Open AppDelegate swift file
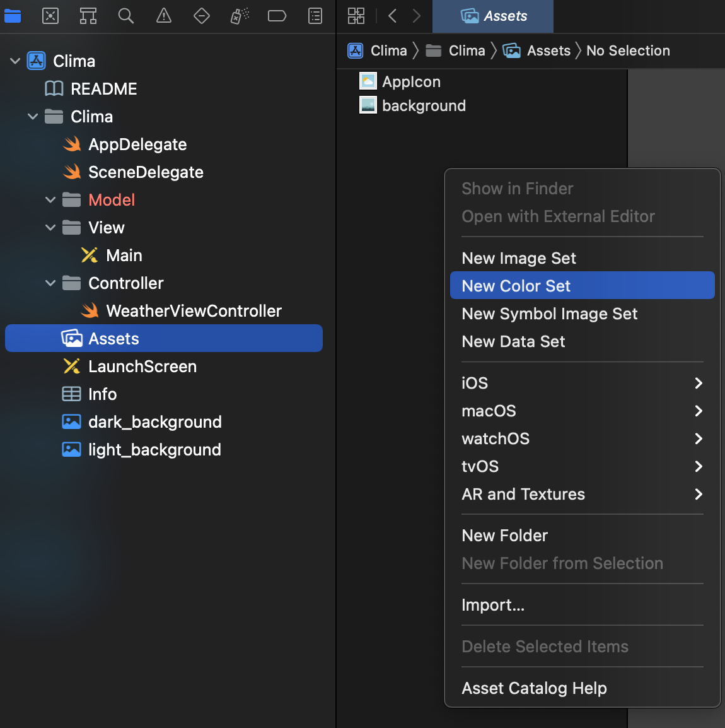The image size is (725, 728). [x=137, y=144]
